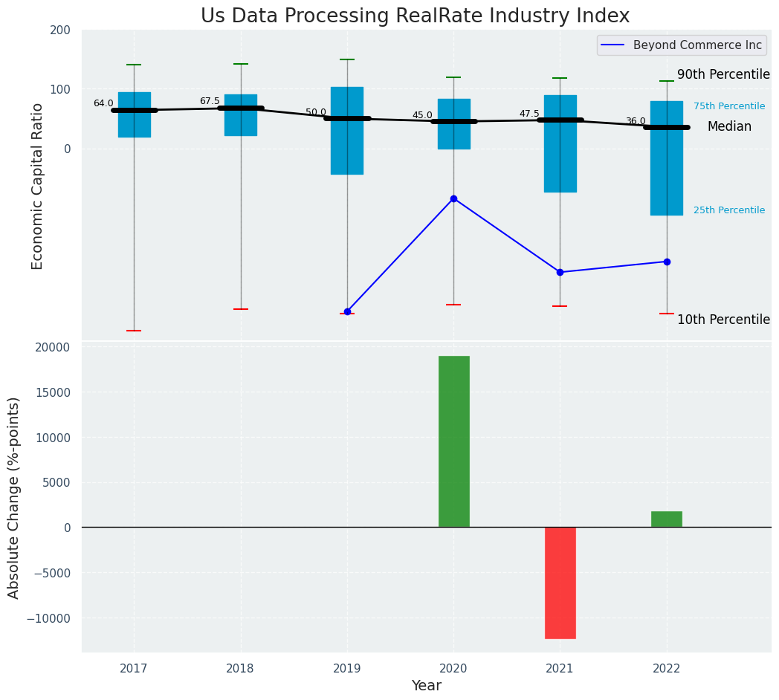Select the 36.0 median value label
779x700 pixels.
(636, 121)
